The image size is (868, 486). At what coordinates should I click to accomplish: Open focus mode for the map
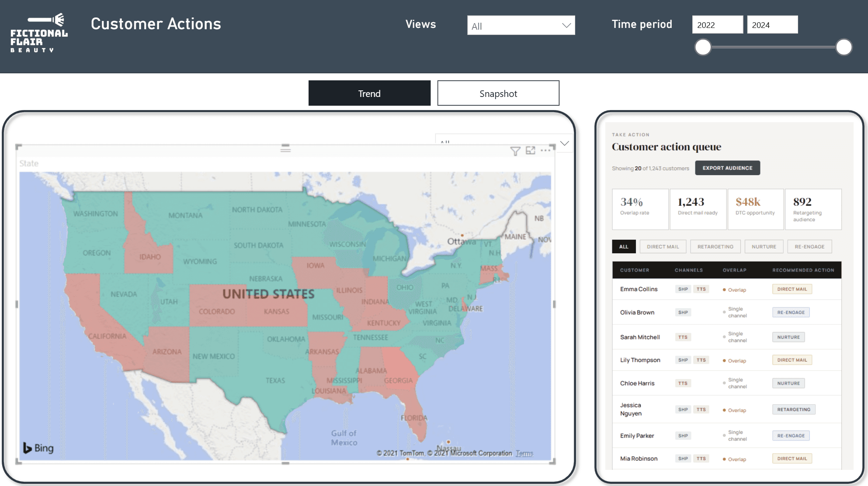pyautogui.click(x=530, y=151)
